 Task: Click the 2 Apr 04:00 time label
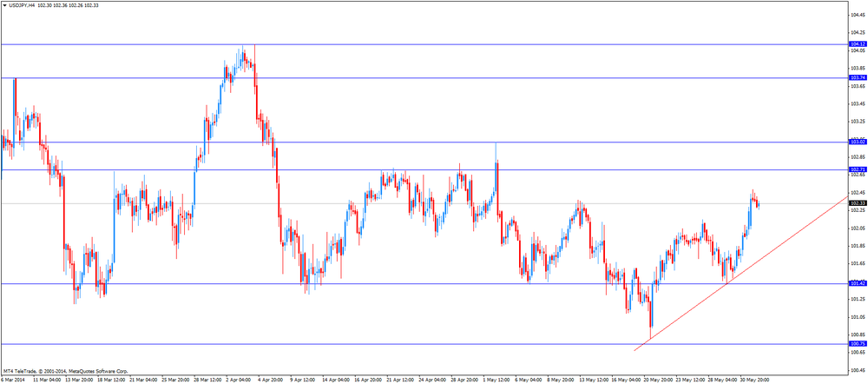coord(240,381)
